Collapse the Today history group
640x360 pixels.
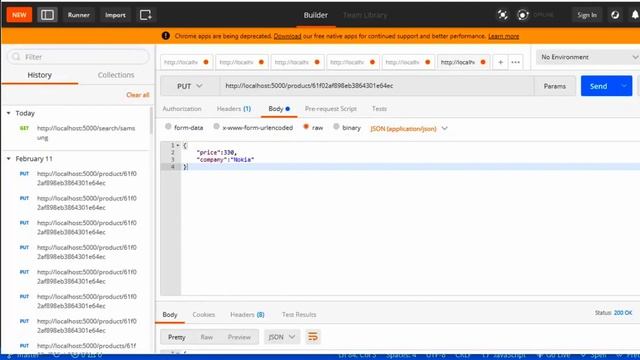point(9,113)
